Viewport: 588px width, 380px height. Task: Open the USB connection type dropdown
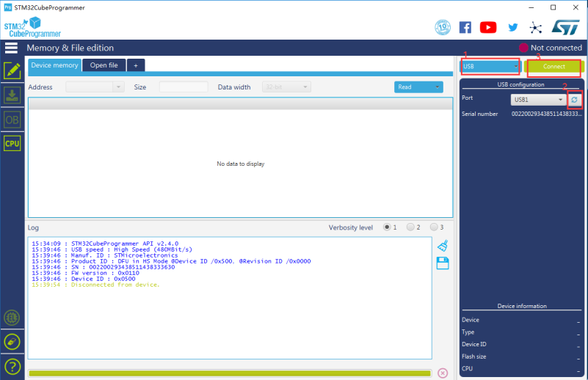coord(490,66)
